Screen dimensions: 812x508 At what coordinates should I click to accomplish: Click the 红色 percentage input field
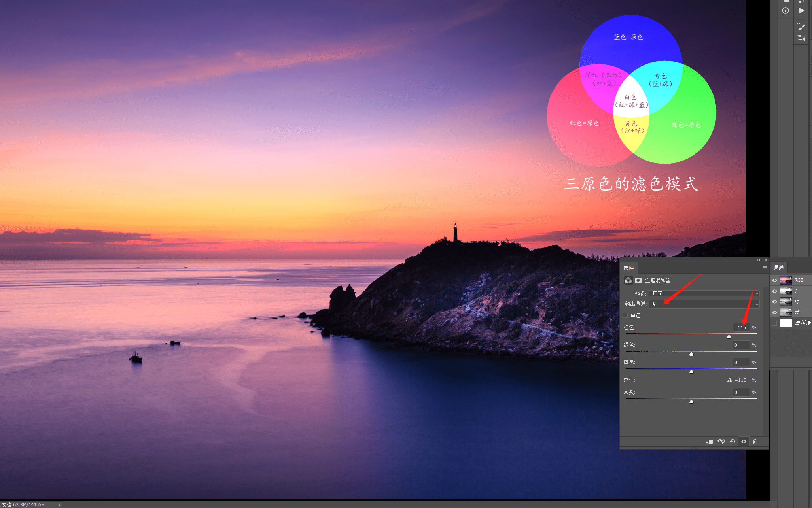coord(740,328)
